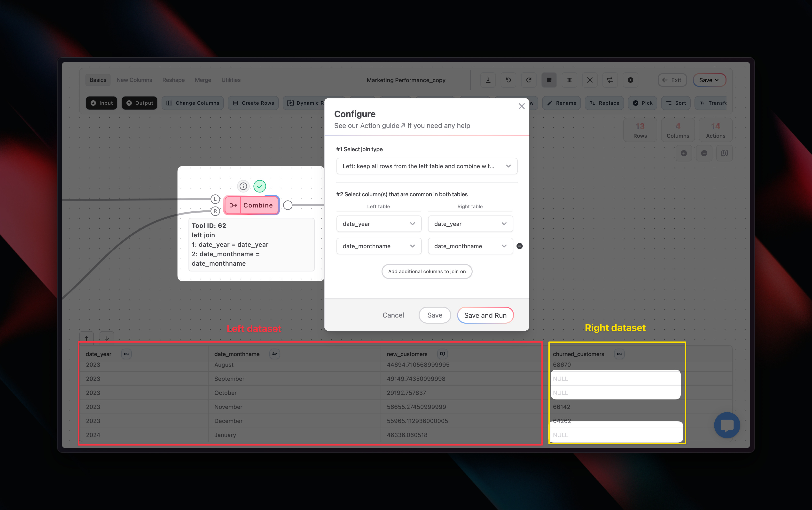The width and height of the screenshot is (812, 510).
Task: Switch to the Reshape tab
Action: click(x=173, y=80)
